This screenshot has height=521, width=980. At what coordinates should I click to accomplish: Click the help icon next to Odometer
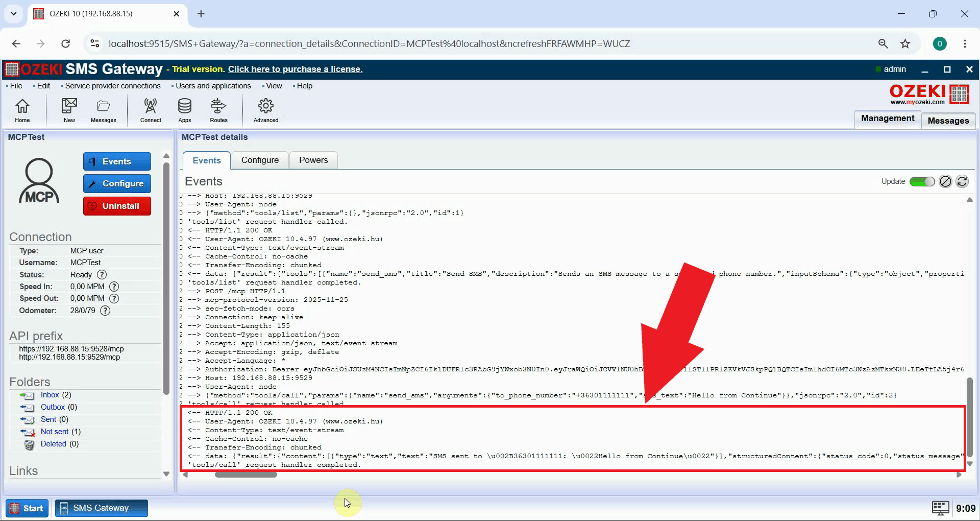[x=105, y=311]
